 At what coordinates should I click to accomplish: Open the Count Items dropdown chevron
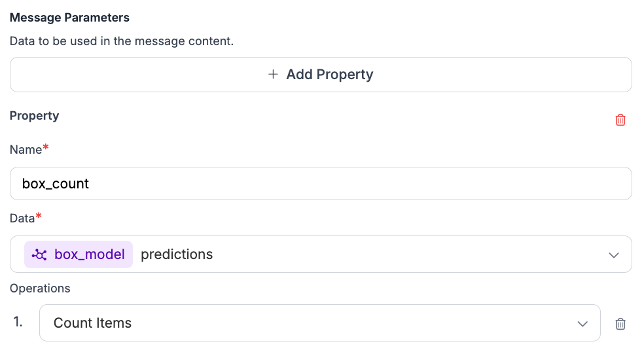(x=582, y=324)
